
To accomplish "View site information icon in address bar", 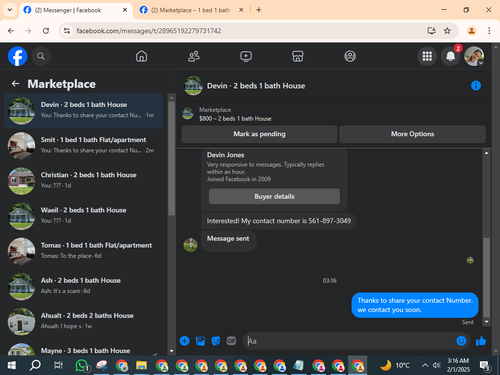I will [x=67, y=31].
